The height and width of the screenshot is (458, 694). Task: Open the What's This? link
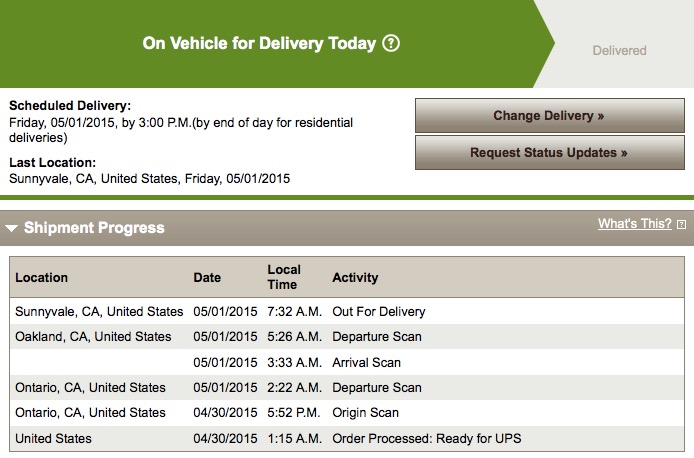634,224
